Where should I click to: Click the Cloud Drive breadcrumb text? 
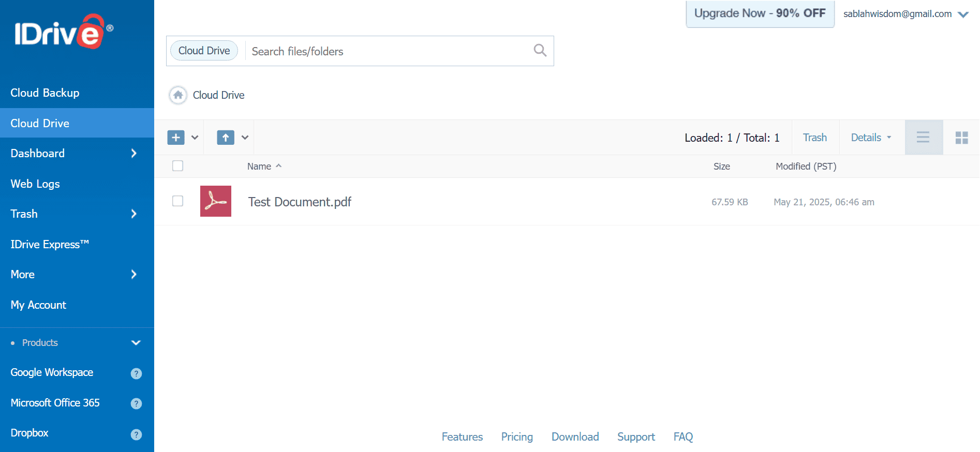218,95
